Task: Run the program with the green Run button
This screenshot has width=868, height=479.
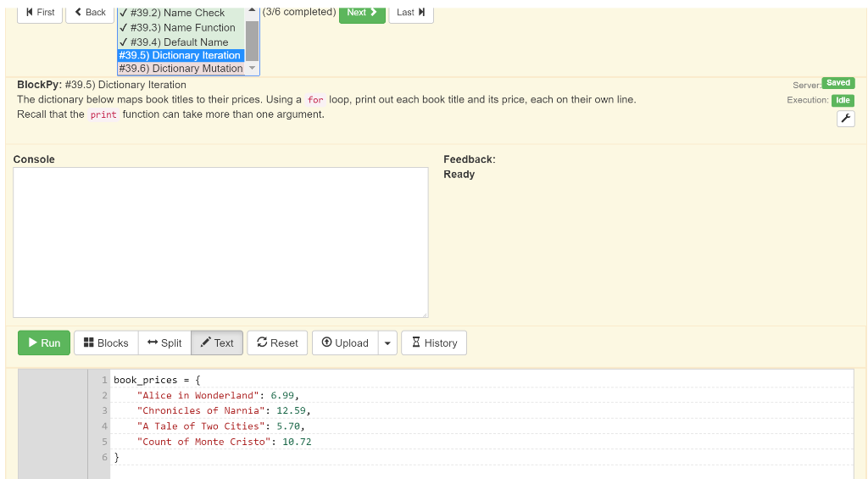Action: (44, 343)
